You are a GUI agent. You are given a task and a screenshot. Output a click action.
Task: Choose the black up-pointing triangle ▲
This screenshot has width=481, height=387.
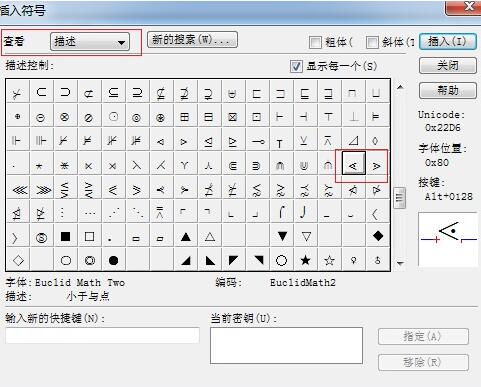click(x=186, y=236)
